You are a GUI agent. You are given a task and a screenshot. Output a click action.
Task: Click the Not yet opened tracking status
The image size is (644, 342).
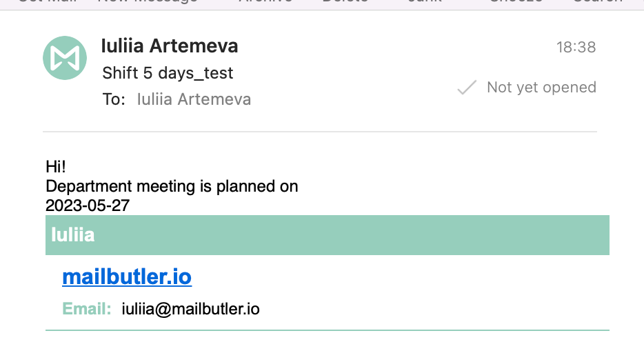pos(541,88)
